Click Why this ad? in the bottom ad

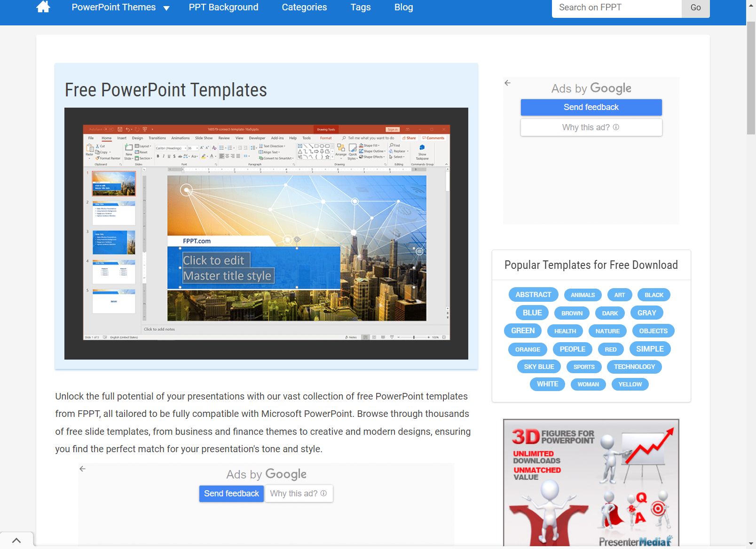click(299, 494)
